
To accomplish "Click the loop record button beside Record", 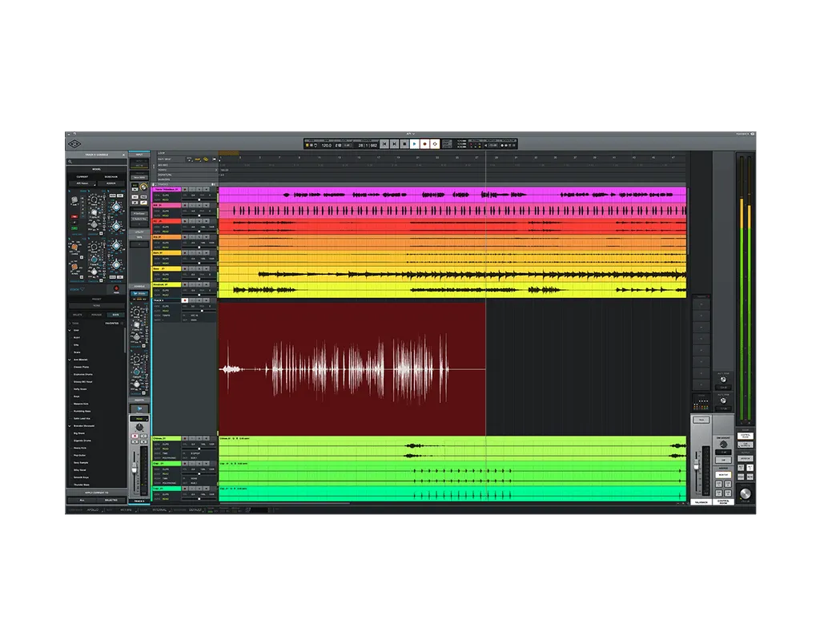I will pos(435,144).
